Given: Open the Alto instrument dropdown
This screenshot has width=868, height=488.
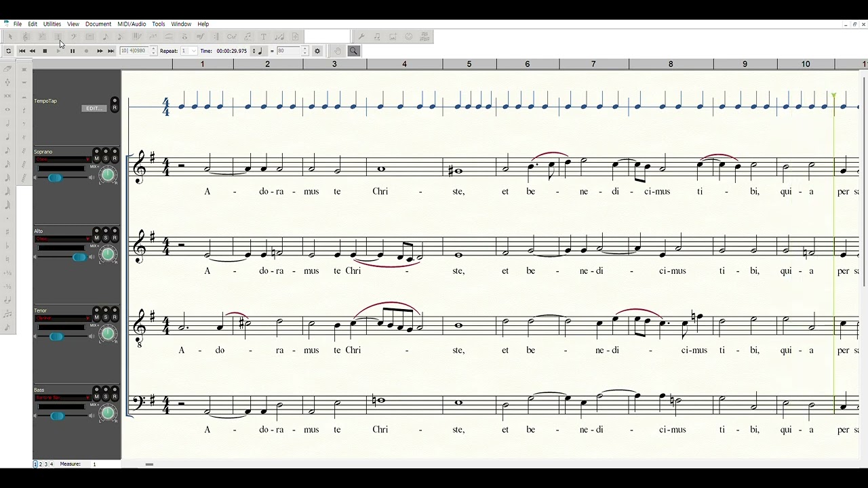Looking at the screenshot, I should [63, 239].
